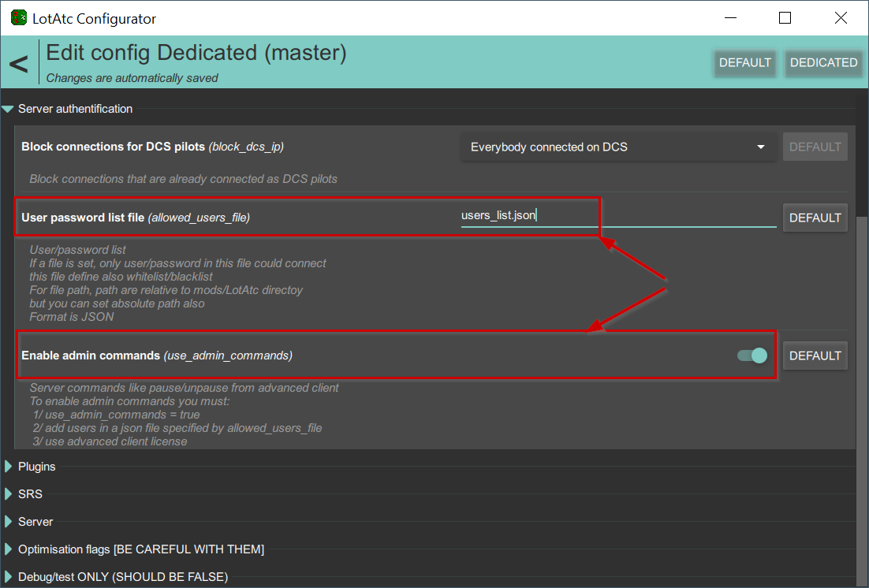Image resolution: width=869 pixels, height=588 pixels.
Task: Expand the Server section
Action: pyautogui.click(x=9, y=522)
